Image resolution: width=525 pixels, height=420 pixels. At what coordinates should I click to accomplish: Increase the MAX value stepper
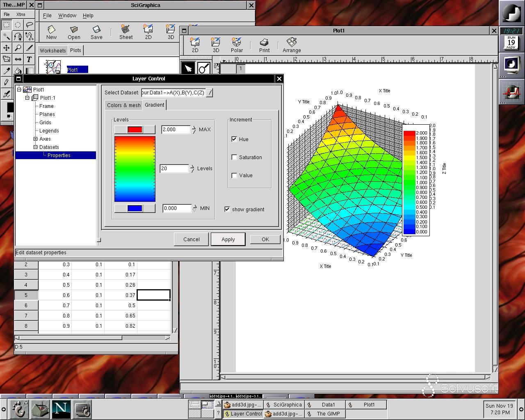coord(194,128)
